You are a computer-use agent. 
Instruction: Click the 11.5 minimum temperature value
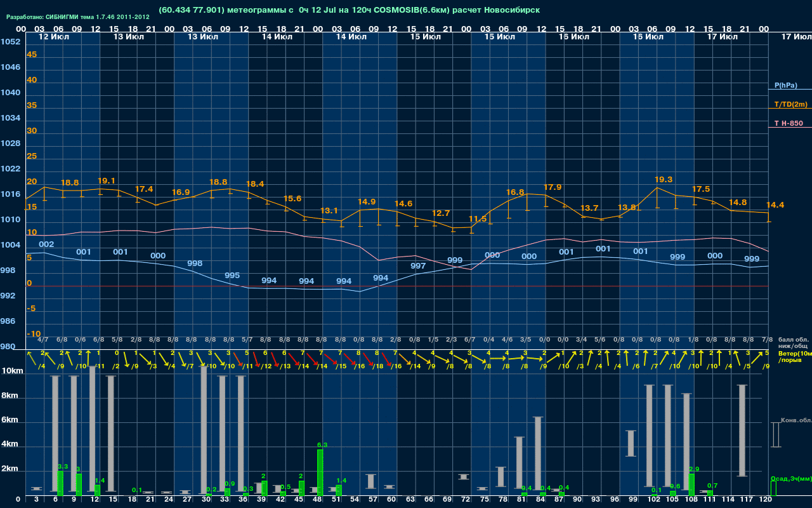pos(478,218)
